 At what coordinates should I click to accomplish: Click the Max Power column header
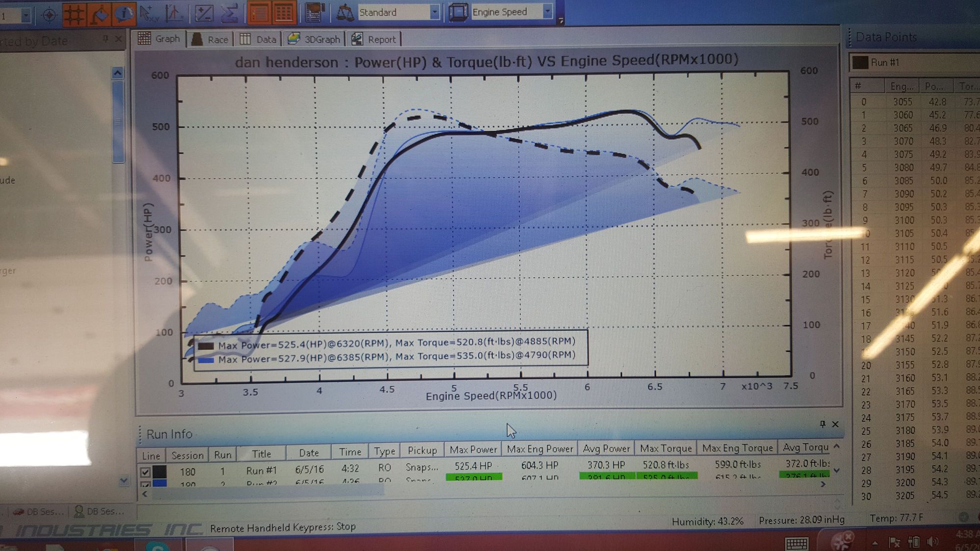(x=473, y=449)
